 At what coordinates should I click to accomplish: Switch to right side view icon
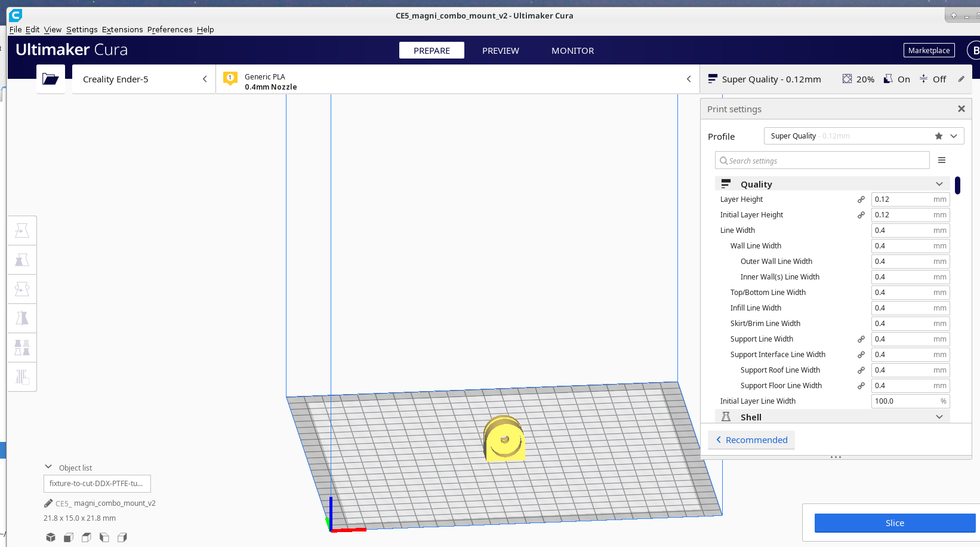pyautogui.click(x=122, y=537)
